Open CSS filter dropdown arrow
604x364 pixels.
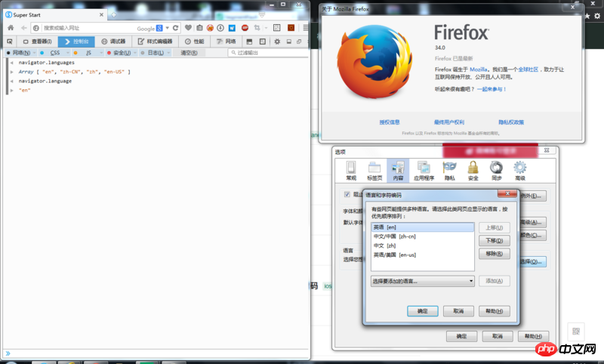[x=68, y=53]
